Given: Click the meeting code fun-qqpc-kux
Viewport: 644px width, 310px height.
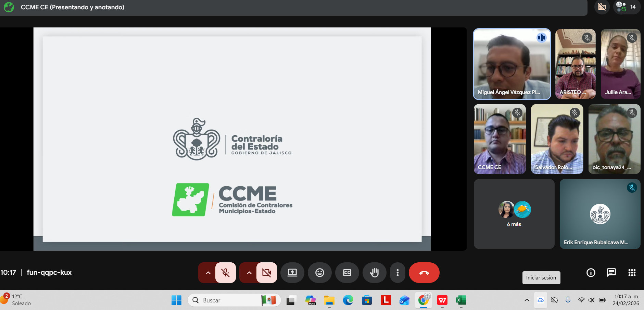Looking at the screenshot, I should click(x=49, y=273).
